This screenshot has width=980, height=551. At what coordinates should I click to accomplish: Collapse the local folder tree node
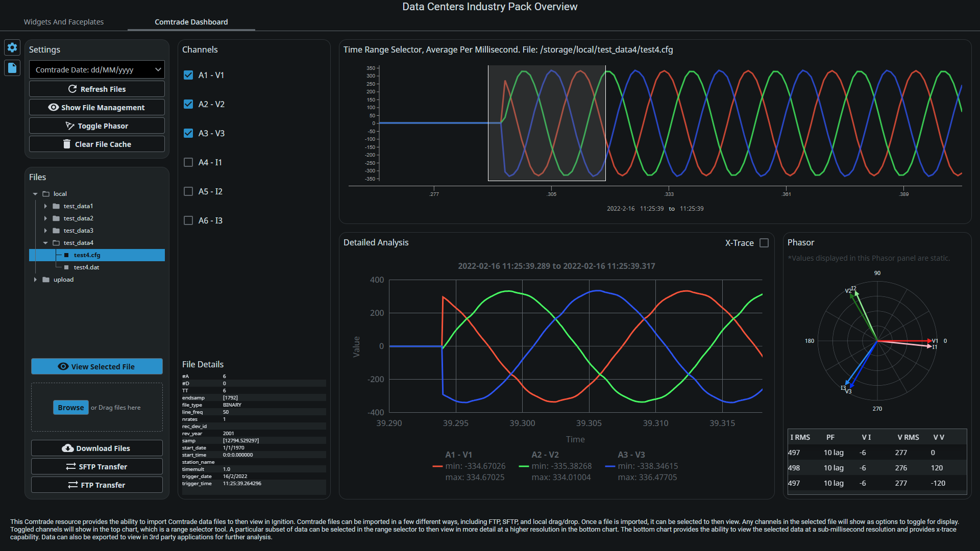[x=35, y=194]
